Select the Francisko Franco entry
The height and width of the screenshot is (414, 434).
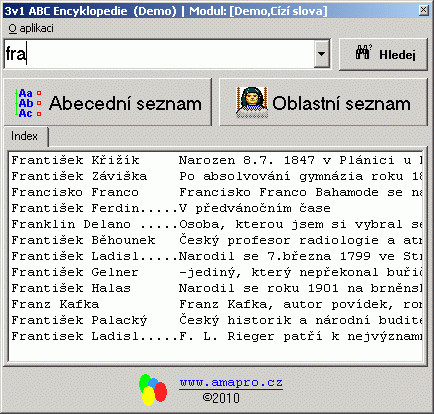(x=216, y=192)
